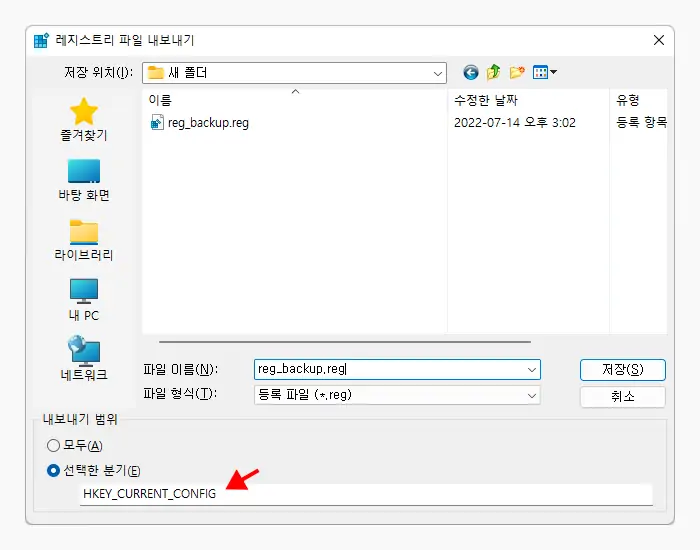Open 즐겨찾기 favorites in sidebar
The width and height of the screenshot is (700, 550).
pos(84,119)
